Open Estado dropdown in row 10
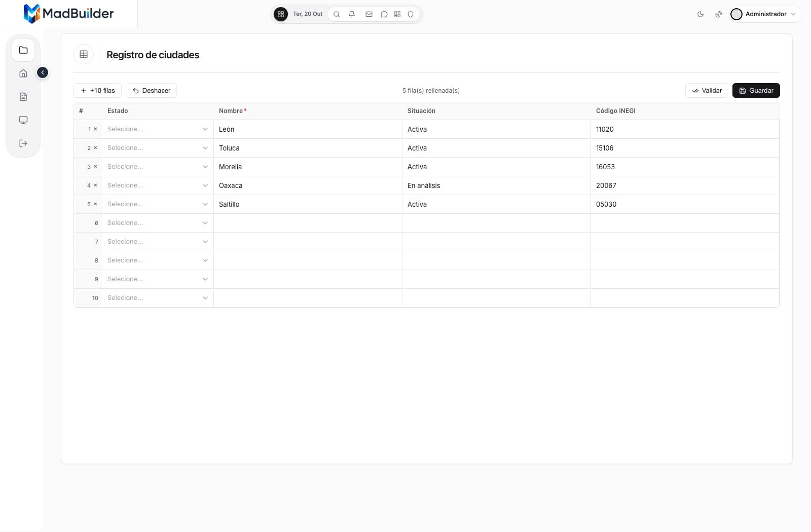Image resolution: width=811 pixels, height=532 pixels. click(158, 298)
